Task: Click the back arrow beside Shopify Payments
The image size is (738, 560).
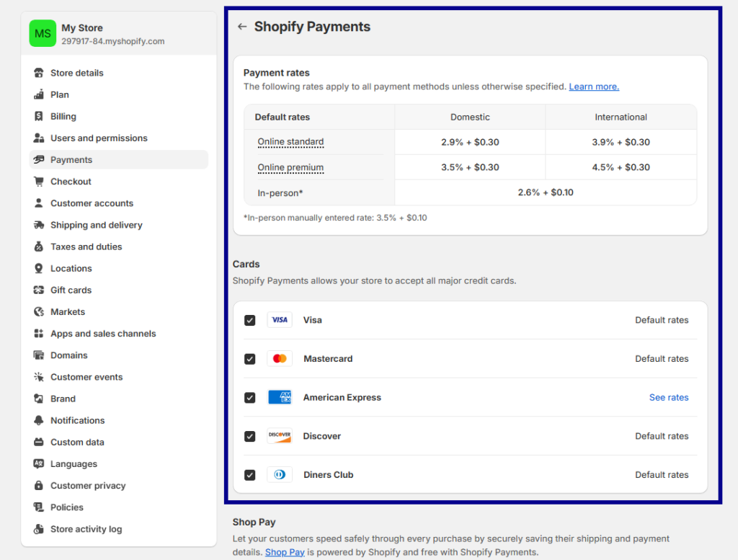Action: tap(242, 27)
